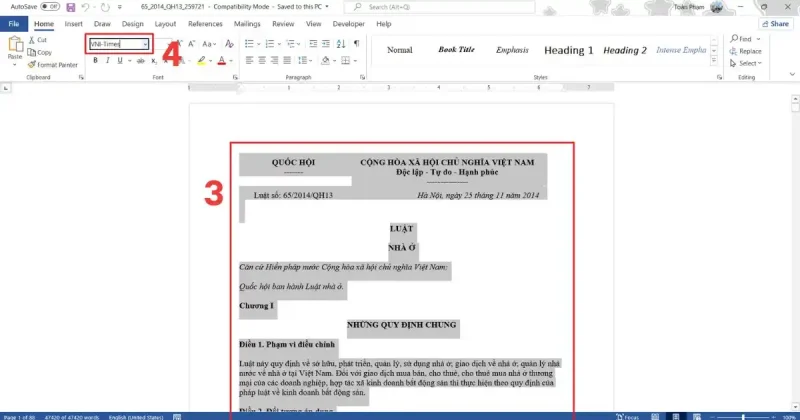Click Justify alignment icon
This screenshot has width=800, height=420.
[287, 61]
